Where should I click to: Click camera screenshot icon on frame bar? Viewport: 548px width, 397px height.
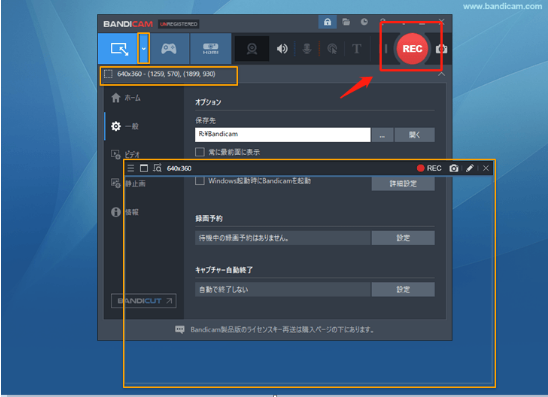[x=454, y=168]
